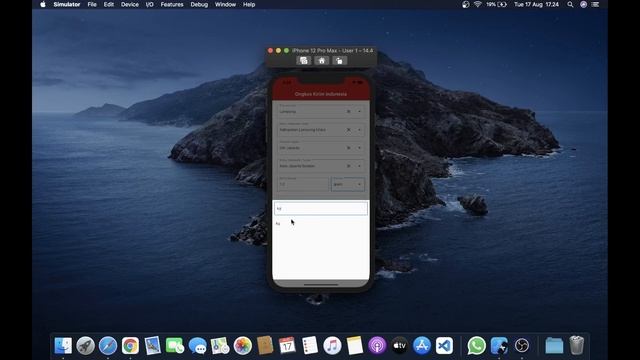Open Podcasts from the Dock

point(377,346)
